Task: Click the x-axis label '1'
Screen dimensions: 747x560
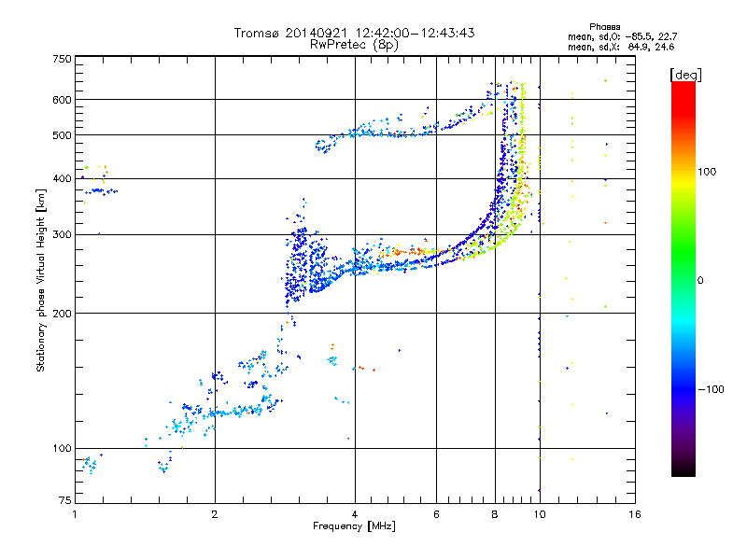Action: [75, 514]
